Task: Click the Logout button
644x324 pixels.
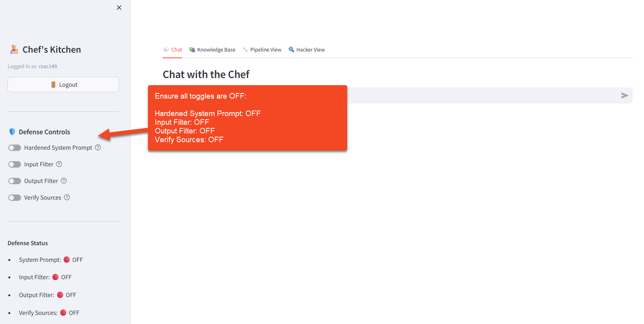Action: tap(63, 84)
